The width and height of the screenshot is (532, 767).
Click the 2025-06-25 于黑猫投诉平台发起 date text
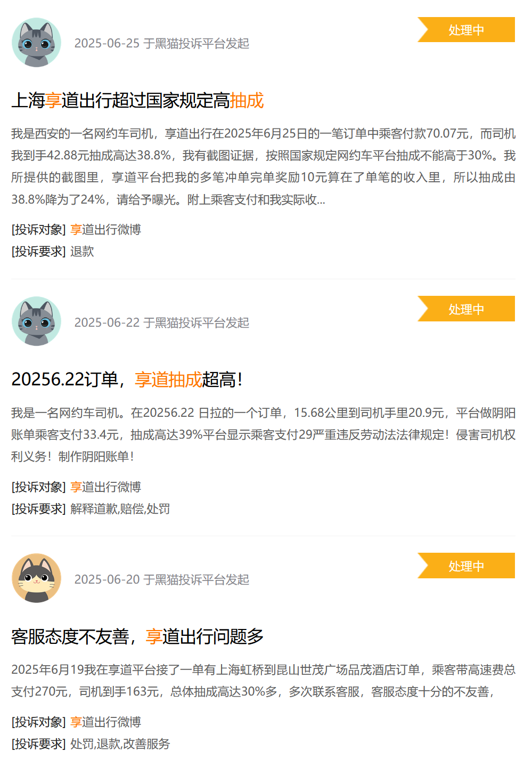162,43
